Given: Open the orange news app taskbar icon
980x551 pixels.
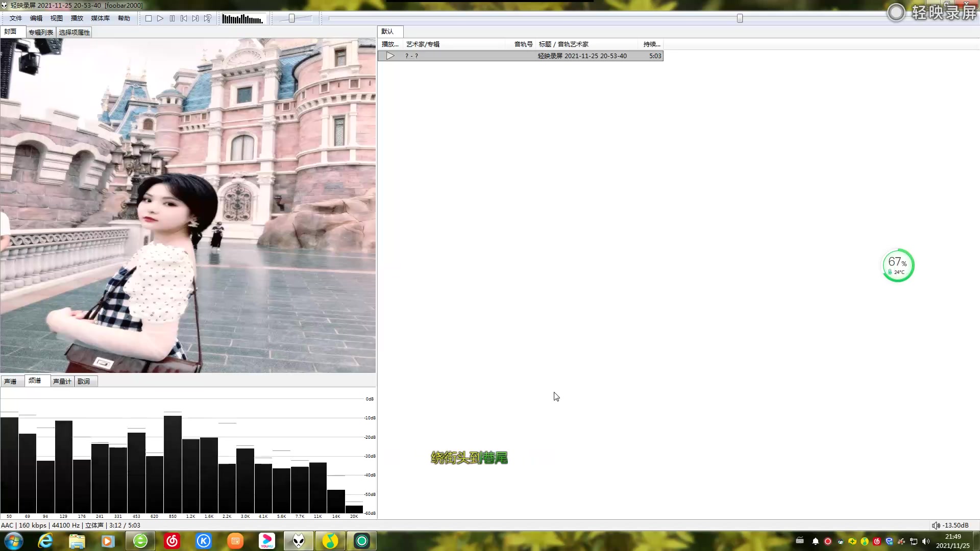Looking at the screenshot, I should (x=235, y=541).
